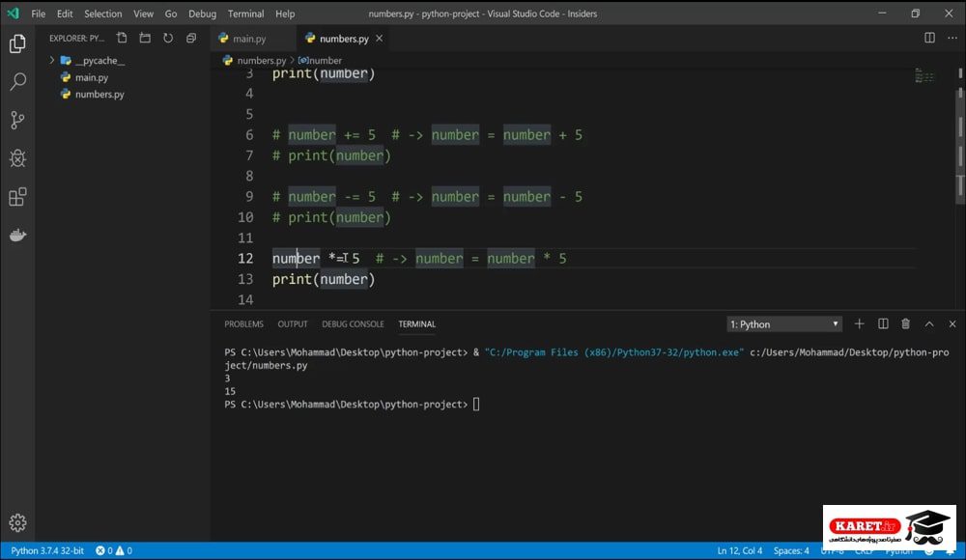Screen dimensions: 966x560
Task: Open the Debug view bug icon
Action: tap(17, 158)
